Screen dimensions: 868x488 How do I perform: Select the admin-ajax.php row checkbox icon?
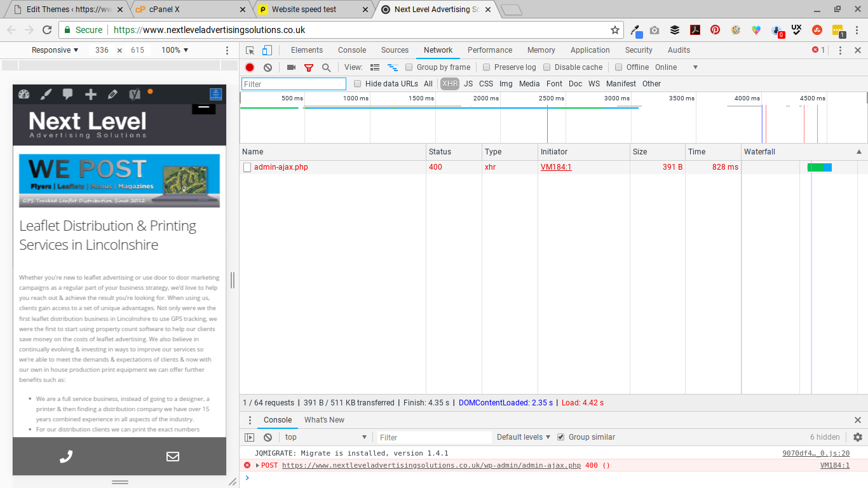[247, 167]
